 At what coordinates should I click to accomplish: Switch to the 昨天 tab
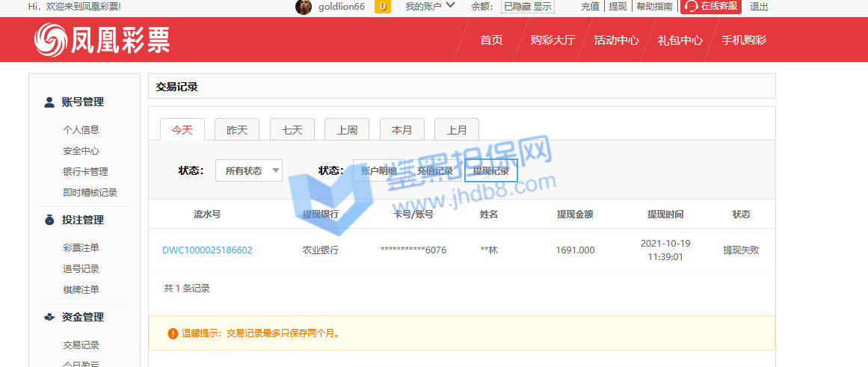[x=237, y=130]
